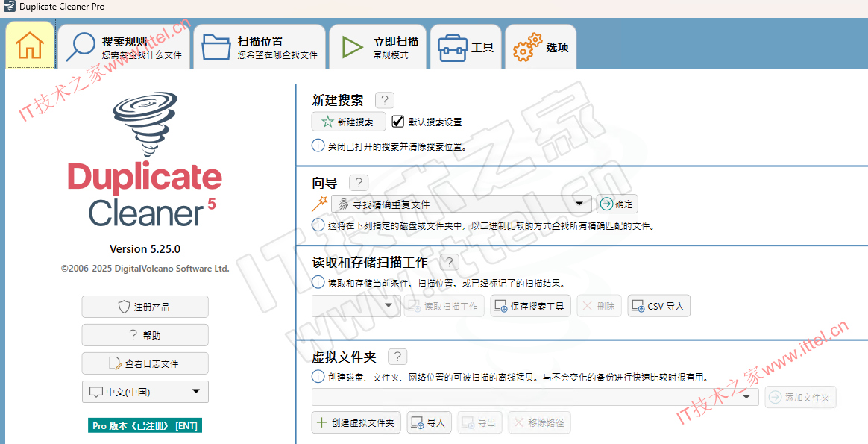Click the 删除 button
The height and width of the screenshot is (444, 868).
599,306
